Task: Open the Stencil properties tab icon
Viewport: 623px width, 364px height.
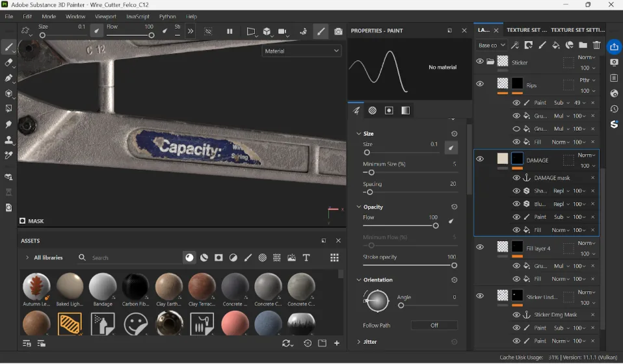Action: tap(389, 110)
